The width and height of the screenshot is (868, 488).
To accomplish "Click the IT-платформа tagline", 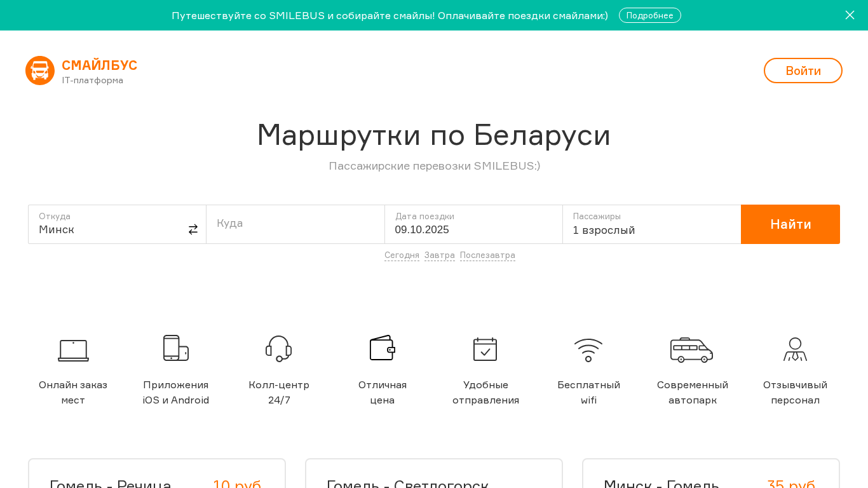I will click(93, 80).
